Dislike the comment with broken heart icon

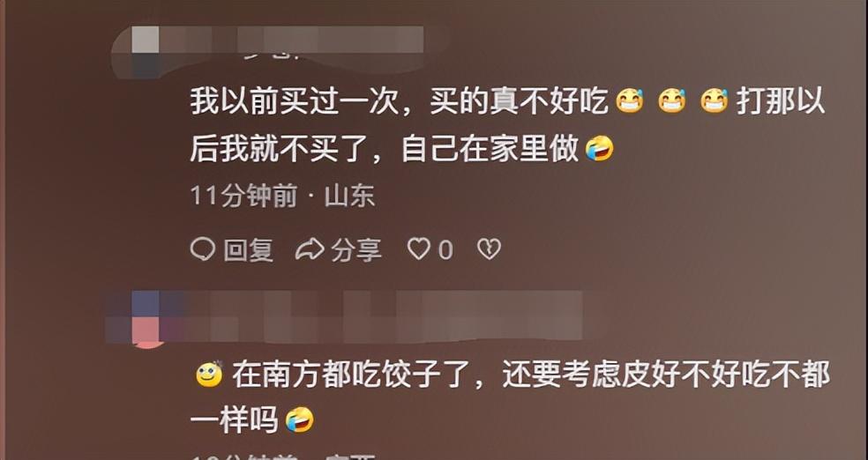point(489,249)
